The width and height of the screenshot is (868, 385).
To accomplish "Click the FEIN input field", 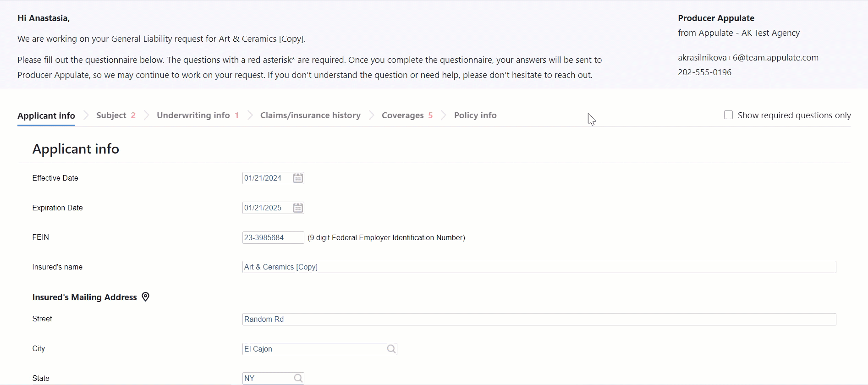I will point(273,238).
